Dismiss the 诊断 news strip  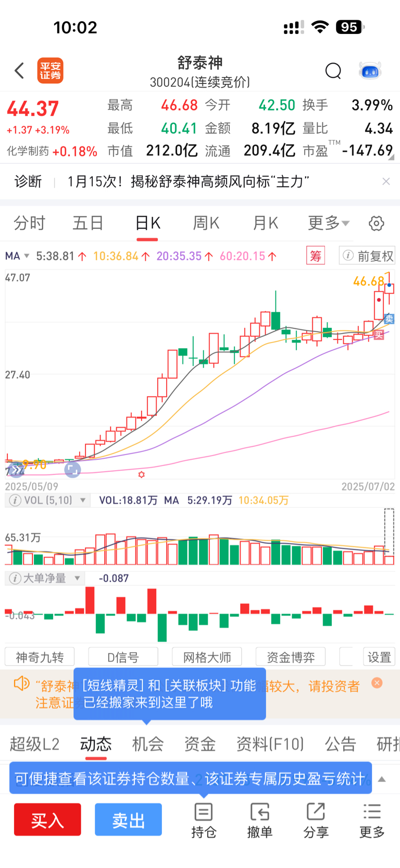pyautogui.click(x=386, y=181)
